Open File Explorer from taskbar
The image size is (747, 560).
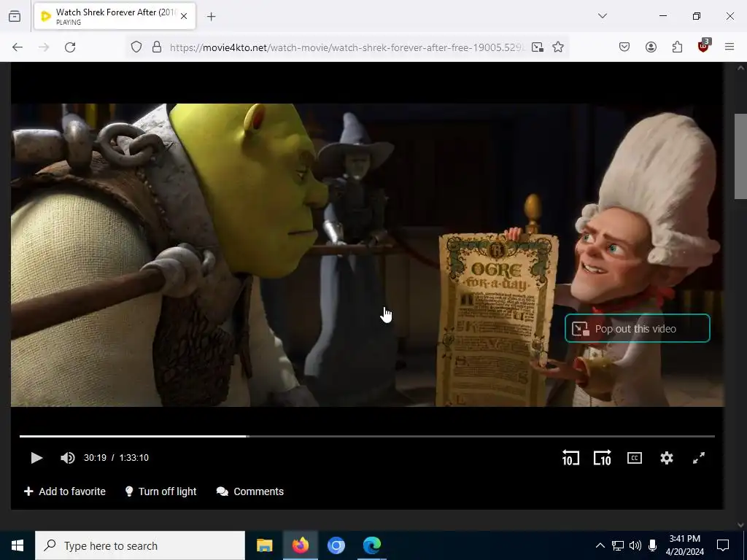[x=264, y=545]
